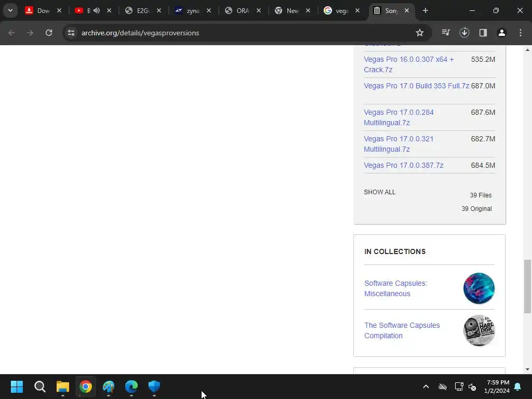Select the 687.0M file size text
Image resolution: width=532 pixels, height=399 pixels.
coord(483,86)
